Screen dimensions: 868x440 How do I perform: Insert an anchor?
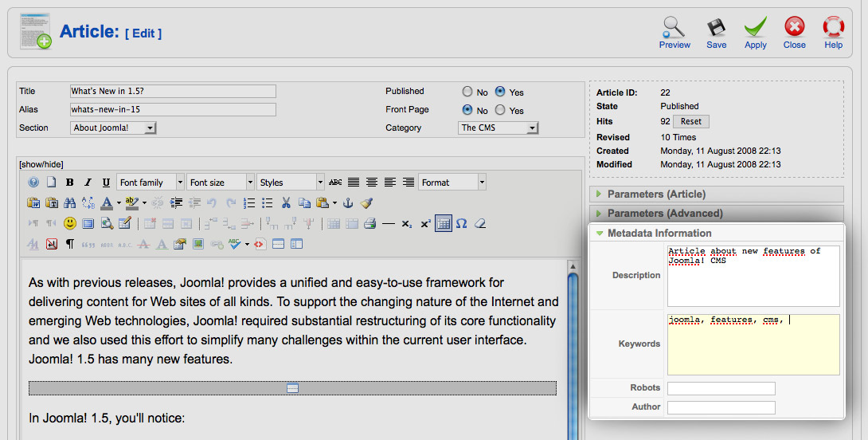(x=348, y=202)
